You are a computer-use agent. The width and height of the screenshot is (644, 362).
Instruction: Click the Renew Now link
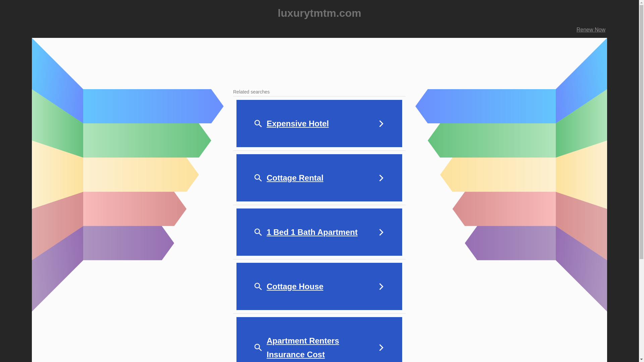[x=591, y=30]
